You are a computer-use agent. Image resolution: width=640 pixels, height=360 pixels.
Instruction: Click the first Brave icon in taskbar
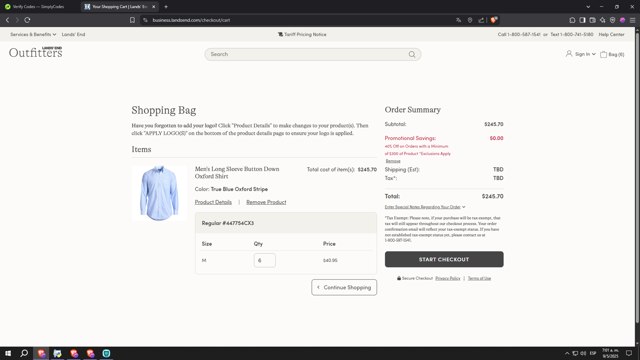[x=41, y=353]
